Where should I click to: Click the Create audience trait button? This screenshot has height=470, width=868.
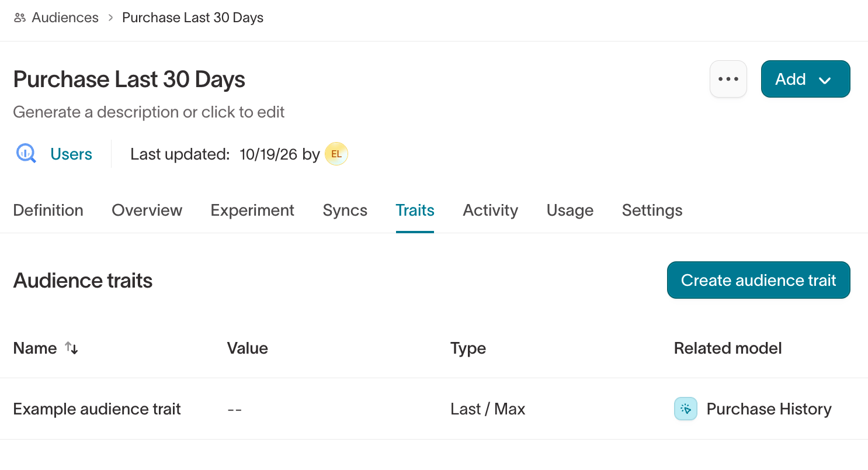tap(759, 280)
